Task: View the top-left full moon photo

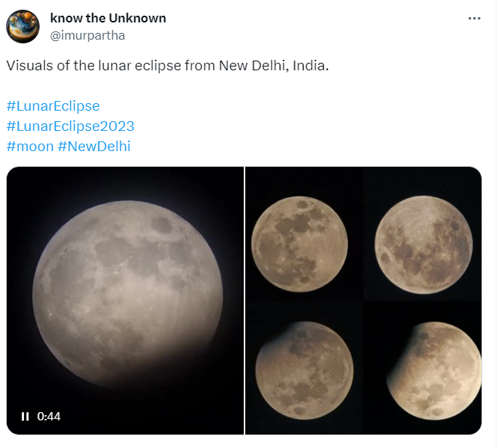Action: click(x=299, y=243)
